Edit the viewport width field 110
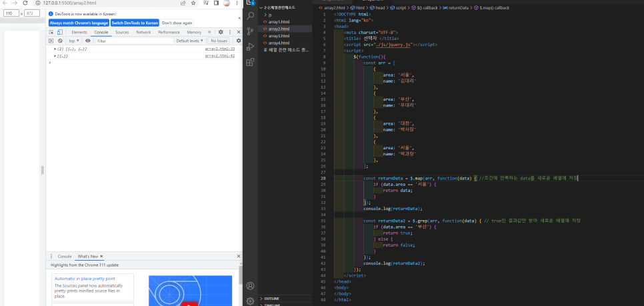644x306 pixels. coord(11,13)
